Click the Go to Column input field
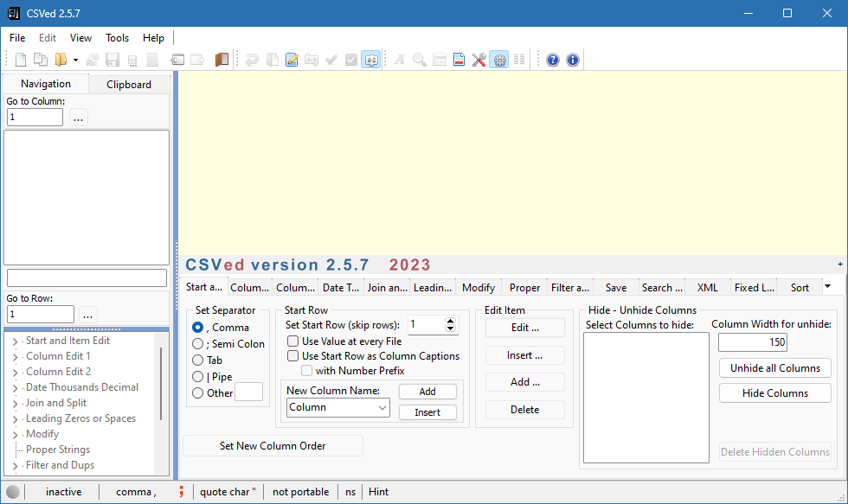The width and height of the screenshot is (848, 504). coord(35,118)
